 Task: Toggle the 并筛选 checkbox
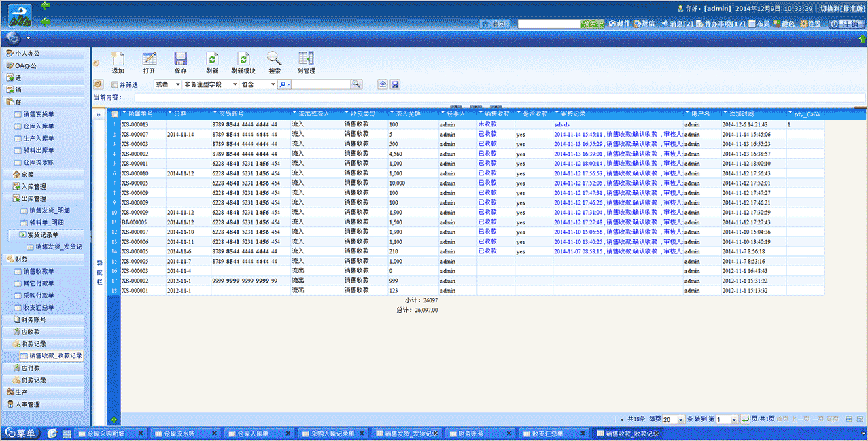click(115, 84)
